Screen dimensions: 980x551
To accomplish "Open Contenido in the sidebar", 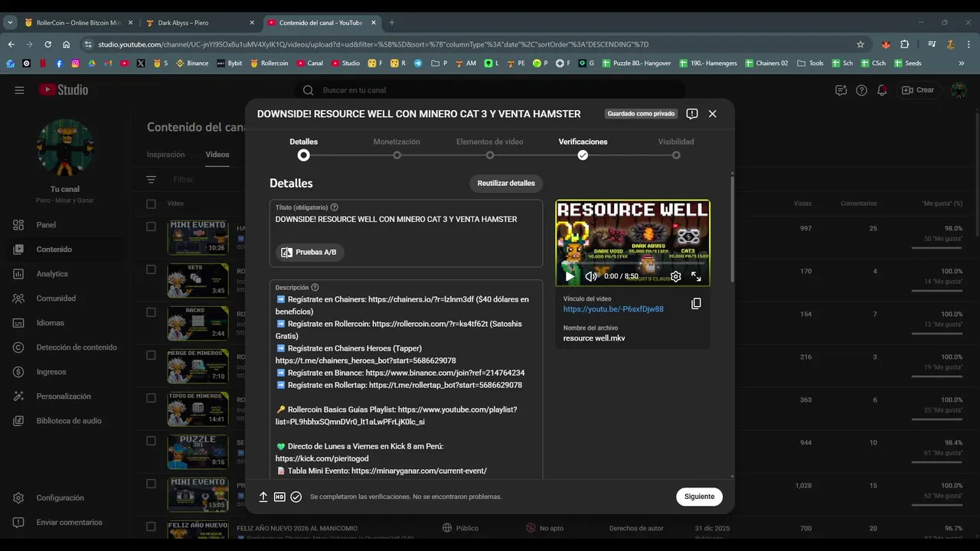I will pos(65,249).
